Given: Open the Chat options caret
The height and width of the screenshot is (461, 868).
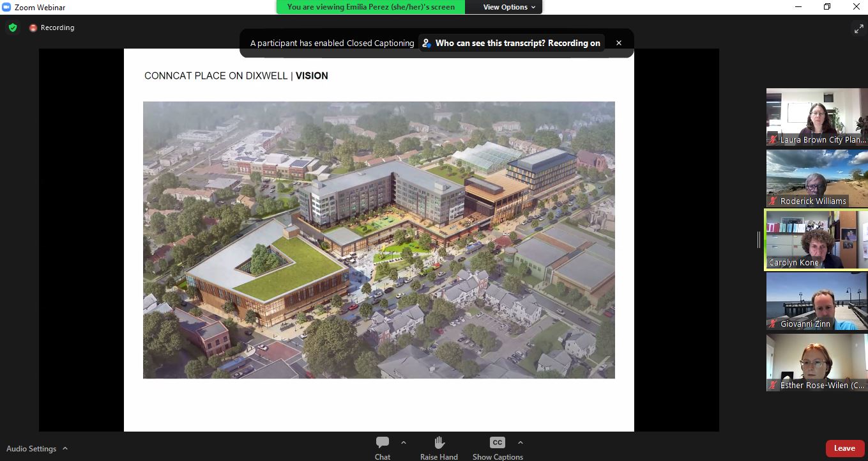Looking at the screenshot, I should coord(403,442).
